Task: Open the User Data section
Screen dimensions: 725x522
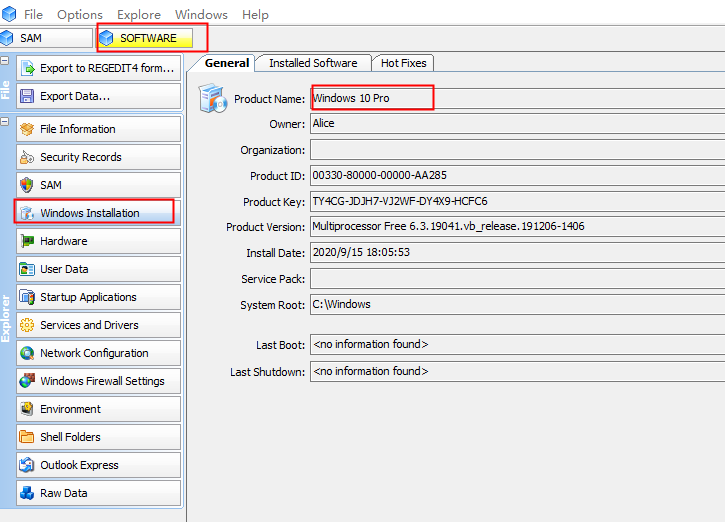Action: (x=98, y=269)
